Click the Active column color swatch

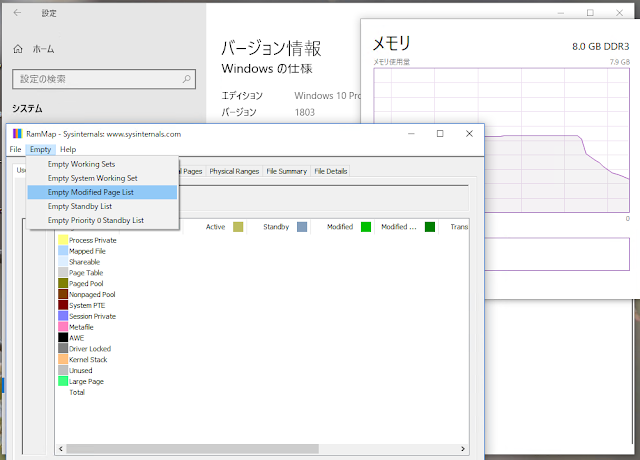(x=238, y=227)
